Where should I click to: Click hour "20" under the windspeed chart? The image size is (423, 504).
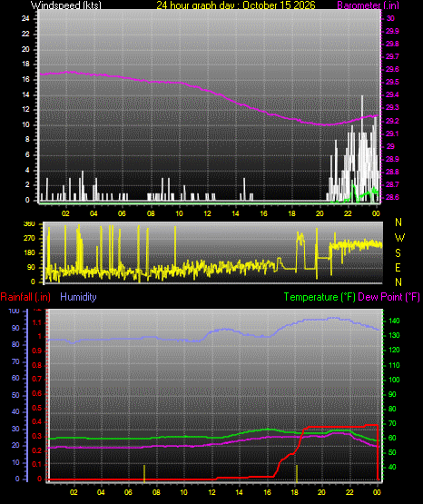coord(320,213)
